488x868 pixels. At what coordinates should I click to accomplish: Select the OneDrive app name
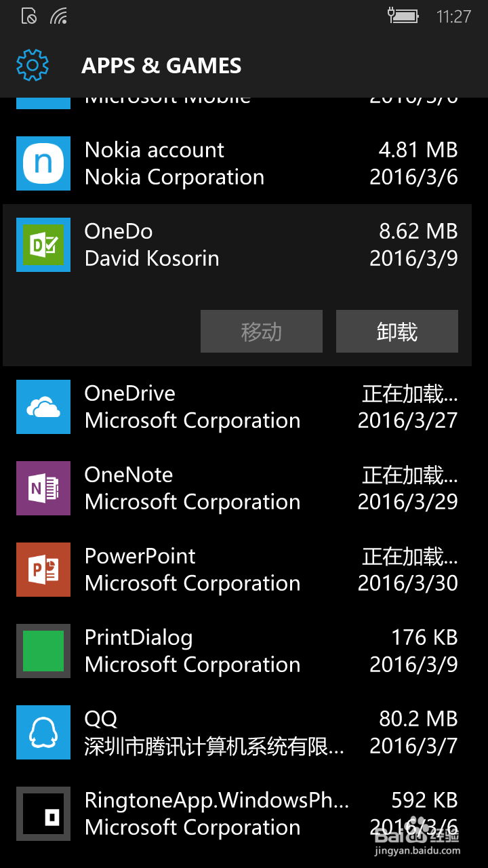(130, 393)
